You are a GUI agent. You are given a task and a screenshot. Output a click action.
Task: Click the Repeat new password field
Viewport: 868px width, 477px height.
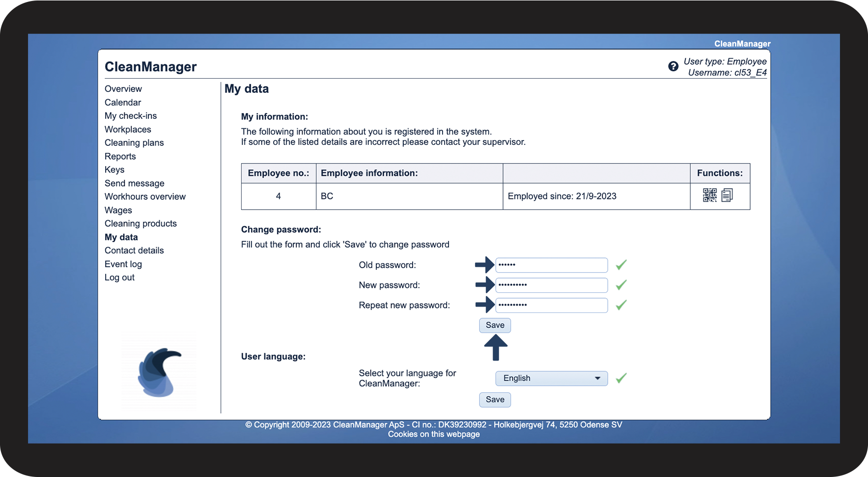pyautogui.click(x=551, y=306)
